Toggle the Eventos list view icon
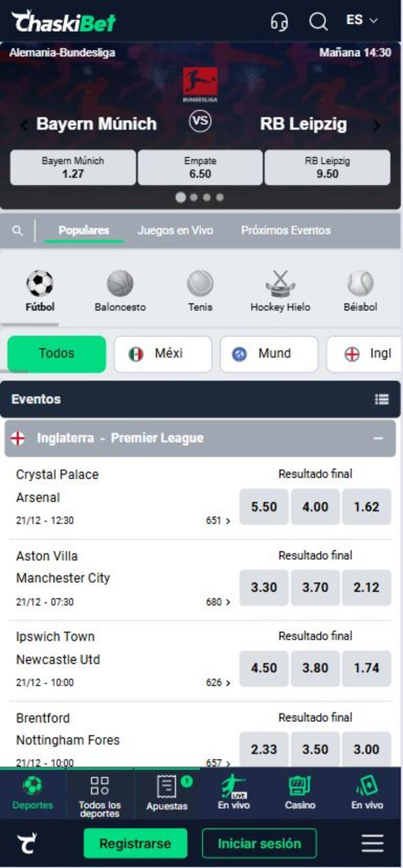The width and height of the screenshot is (403, 868). (382, 399)
